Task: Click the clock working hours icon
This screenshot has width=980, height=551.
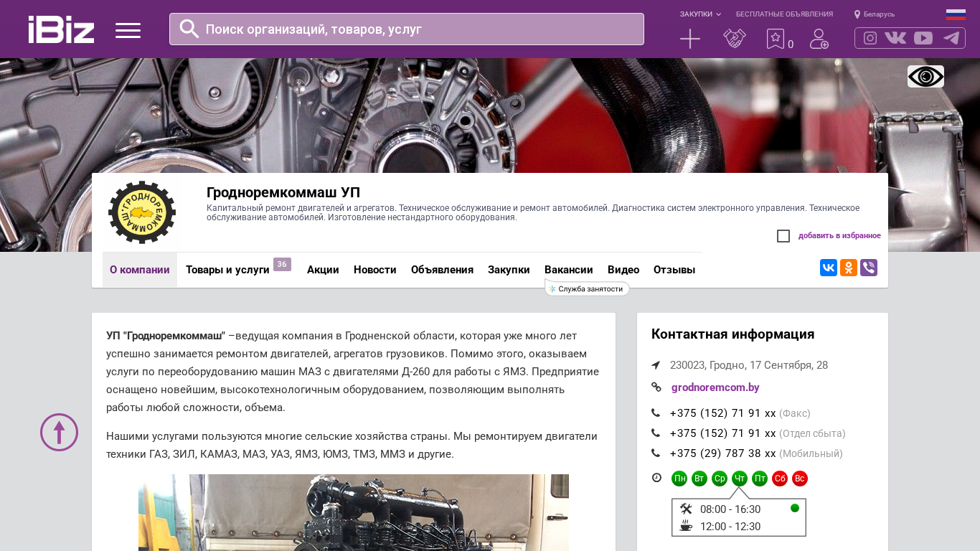Action: point(656,478)
